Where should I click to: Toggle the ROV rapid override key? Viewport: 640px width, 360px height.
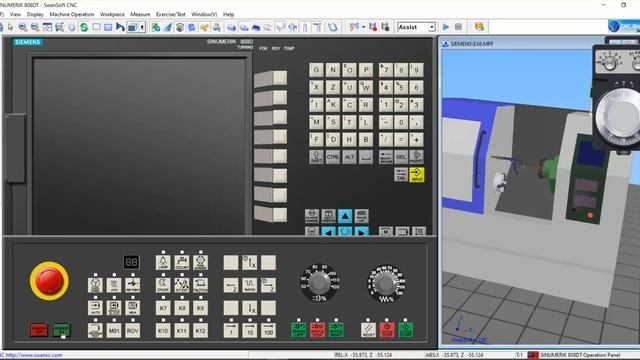133,330
